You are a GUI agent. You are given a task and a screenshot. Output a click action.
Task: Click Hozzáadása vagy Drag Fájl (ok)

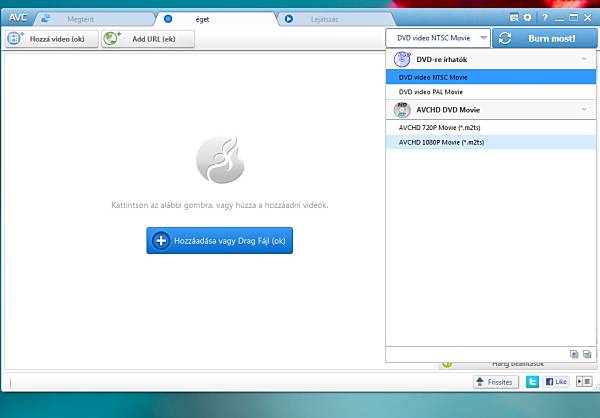coord(220,241)
